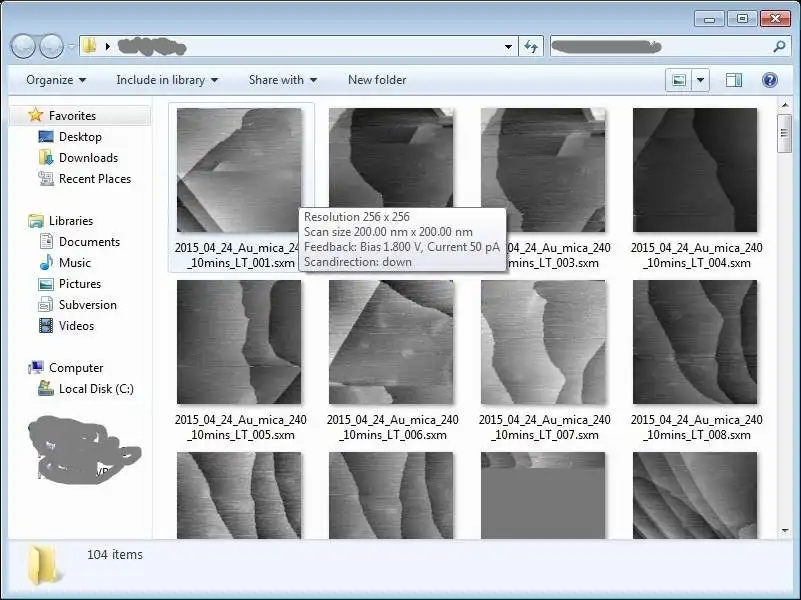Click the Favorites heading label
Viewport: 801px width, 600px height.
(x=73, y=115)
